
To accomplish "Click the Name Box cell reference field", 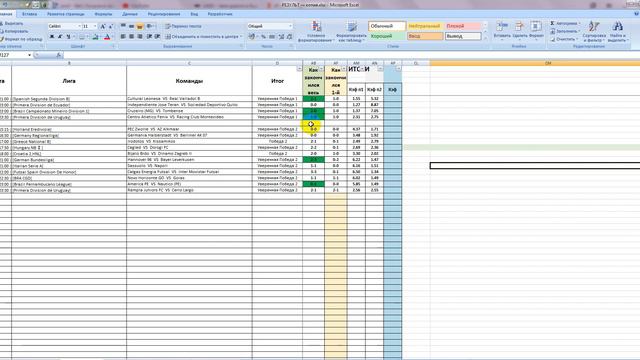I will [x=14, y=55].
